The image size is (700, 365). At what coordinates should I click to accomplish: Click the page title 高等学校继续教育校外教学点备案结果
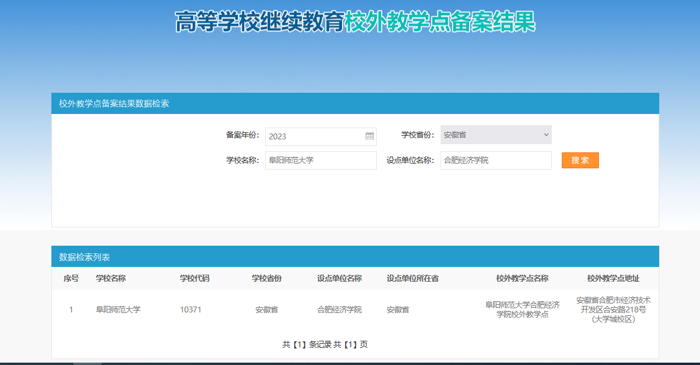pyautogui.click(x=355, y=21)
